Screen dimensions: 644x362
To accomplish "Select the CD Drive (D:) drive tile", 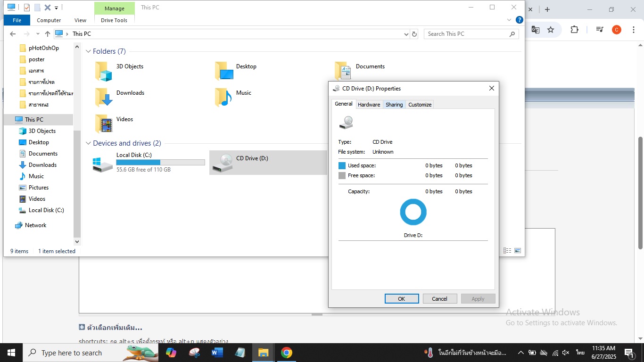I will [x=268, y=163].
